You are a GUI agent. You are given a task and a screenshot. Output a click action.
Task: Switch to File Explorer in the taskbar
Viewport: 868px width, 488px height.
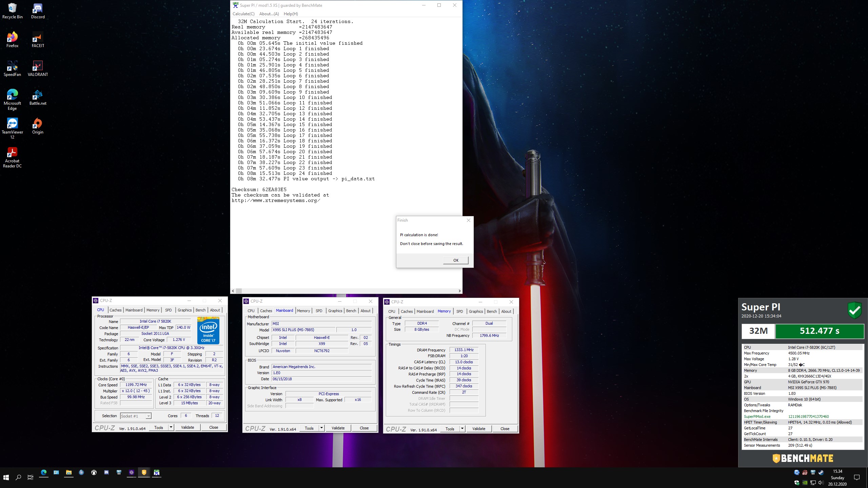(x=69, y=472)
